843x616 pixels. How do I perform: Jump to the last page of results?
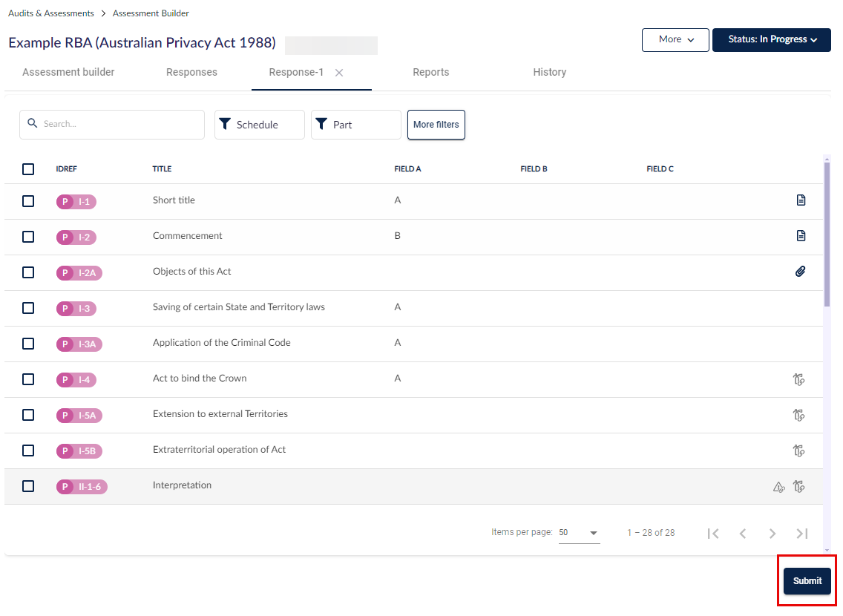click(x=801, y=533)
